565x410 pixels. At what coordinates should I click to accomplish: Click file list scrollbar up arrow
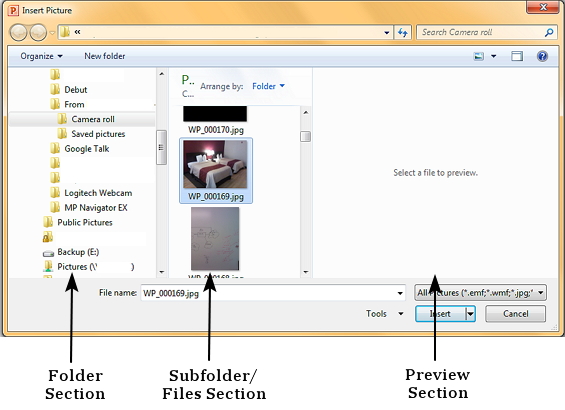306,112
